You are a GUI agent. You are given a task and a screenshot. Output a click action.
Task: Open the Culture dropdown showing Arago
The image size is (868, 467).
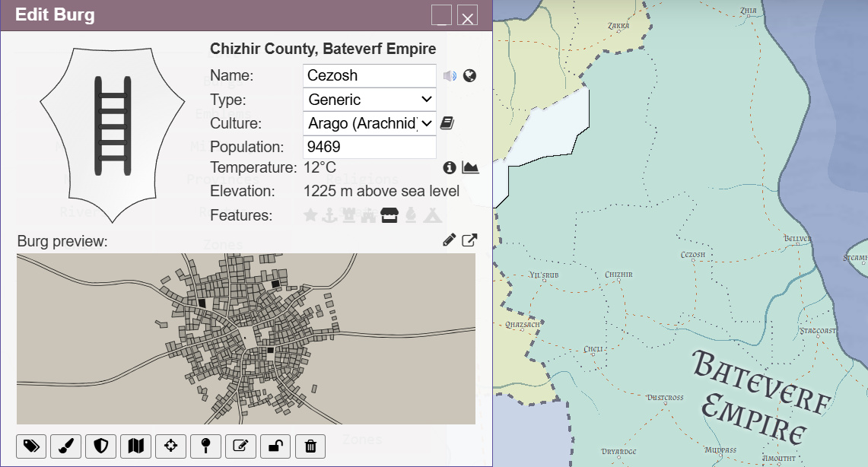coord(369,123)
